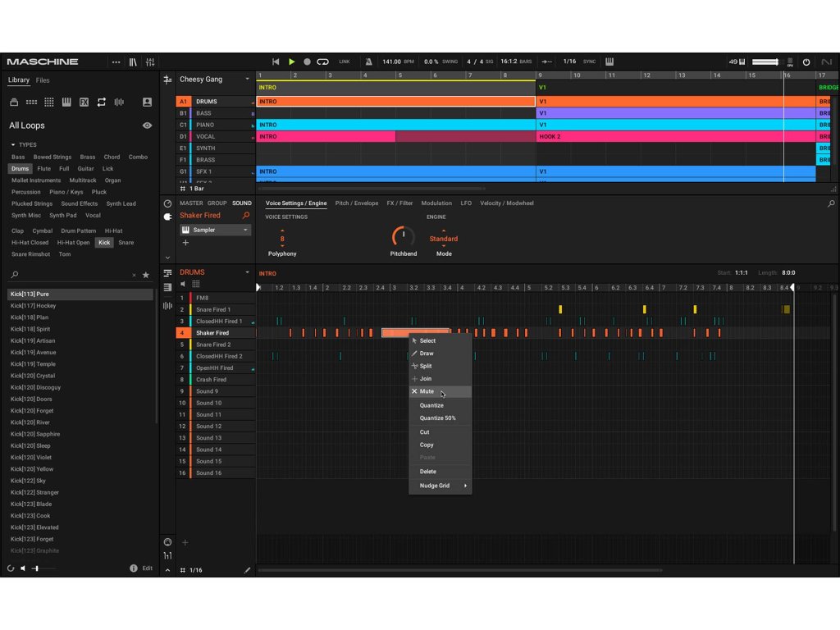The height and width of the screenshot is (630, 840).
Task: Open the three-dots main menu
Action: click(116, 62)
